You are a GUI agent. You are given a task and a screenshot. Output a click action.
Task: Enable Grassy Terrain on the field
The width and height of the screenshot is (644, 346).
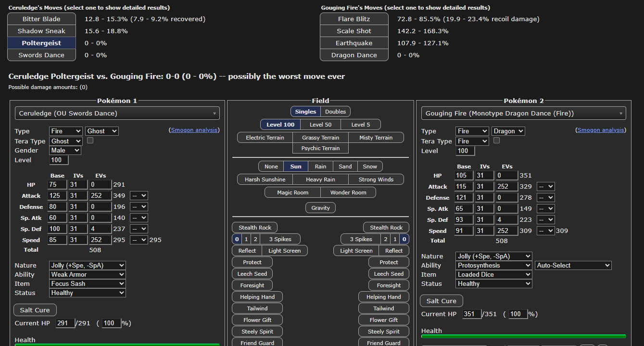point(320,138)
